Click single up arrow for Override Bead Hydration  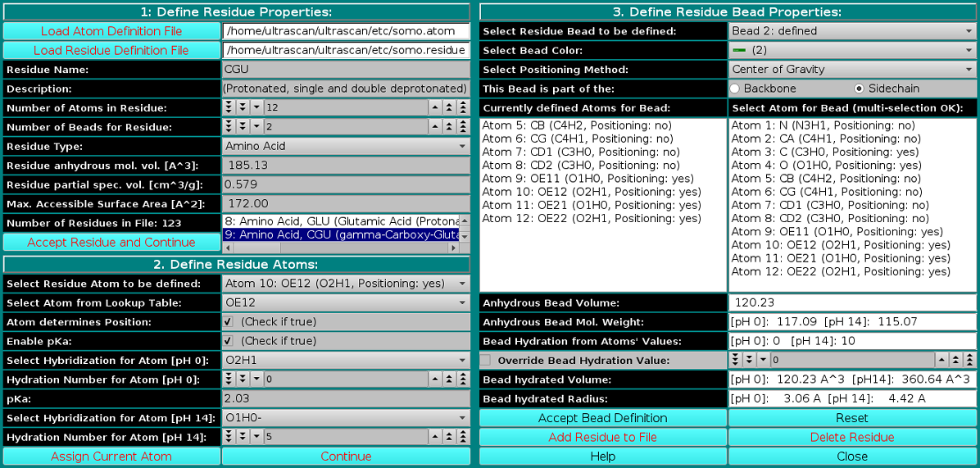tap(941, 360)
